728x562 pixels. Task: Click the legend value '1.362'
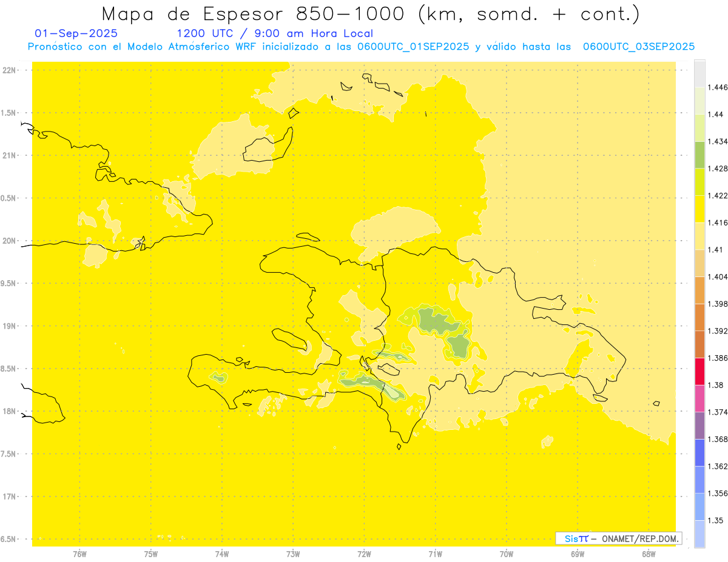pyautogui.click(x=718, y=466)
